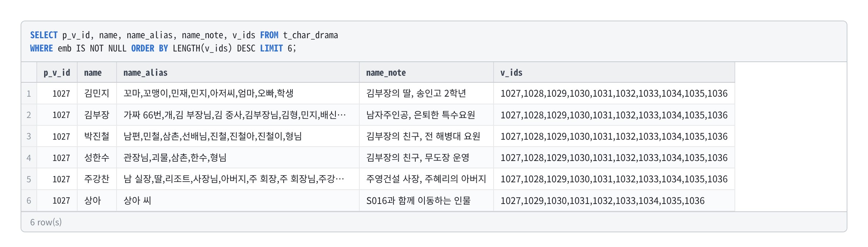This screenshot has height=247, width=868.
Task: Click the v_ids column header
Action: point(614,72)
